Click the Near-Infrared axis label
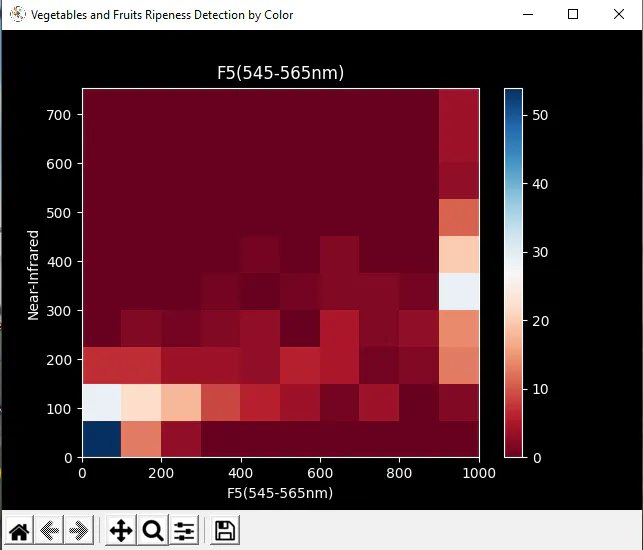The image size is (643, 550). (x=33, y=275)
